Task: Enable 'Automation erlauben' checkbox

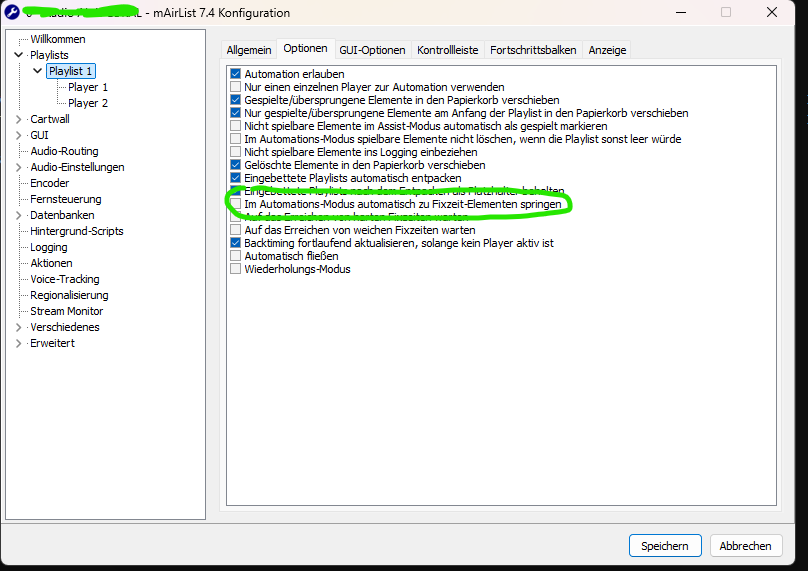Action: (x=236, y=74)
